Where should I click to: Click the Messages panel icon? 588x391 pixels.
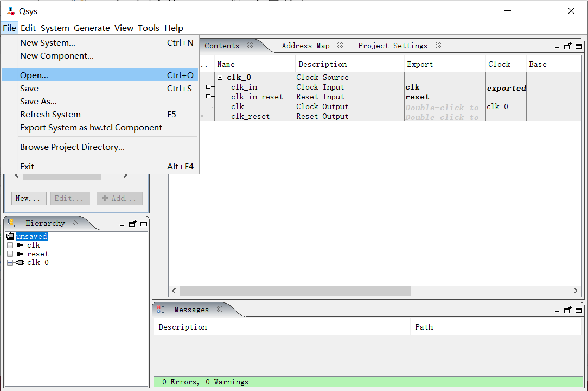161,310
